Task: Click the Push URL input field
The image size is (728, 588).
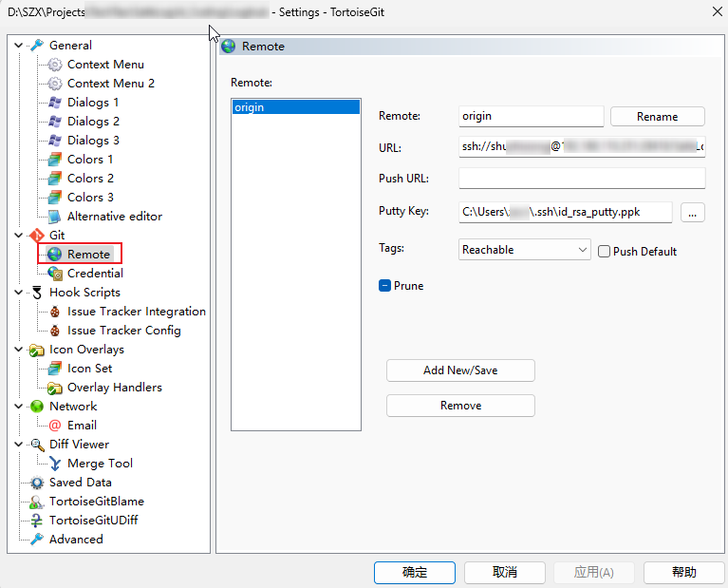Action: pyautogui.click(x=582, y=179)
